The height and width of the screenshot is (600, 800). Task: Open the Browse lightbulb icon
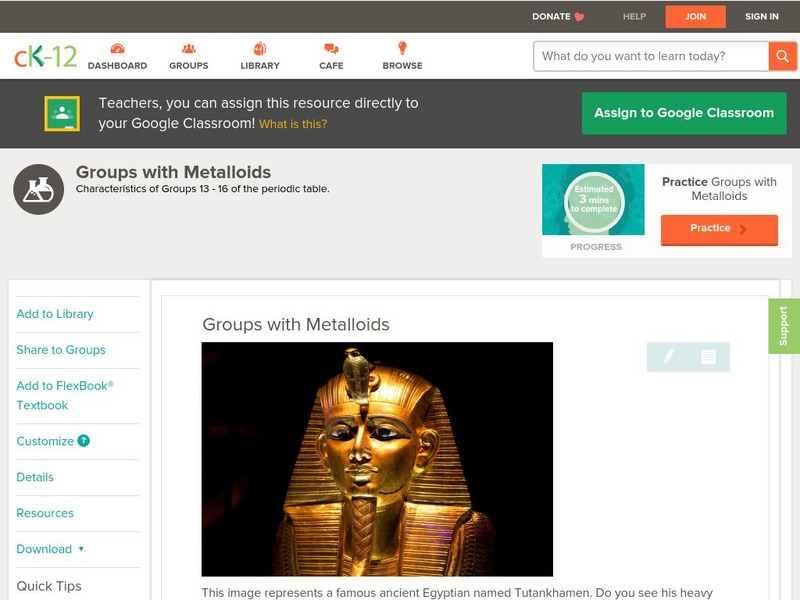tap(403, 48)
